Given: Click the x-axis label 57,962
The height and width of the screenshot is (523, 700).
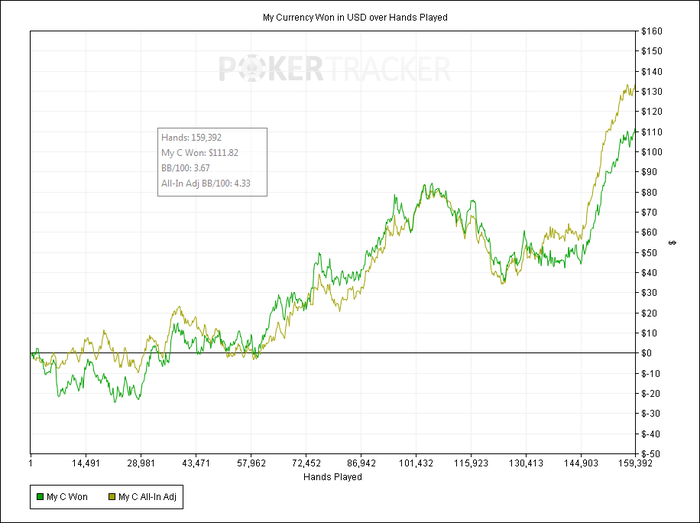Looking at the screenshot, I should tap(251, 463).
